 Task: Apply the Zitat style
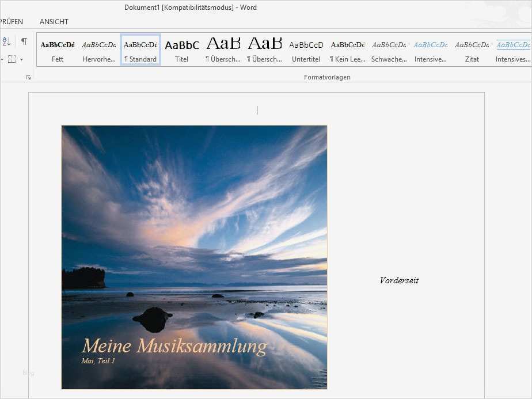pos(472,50)
